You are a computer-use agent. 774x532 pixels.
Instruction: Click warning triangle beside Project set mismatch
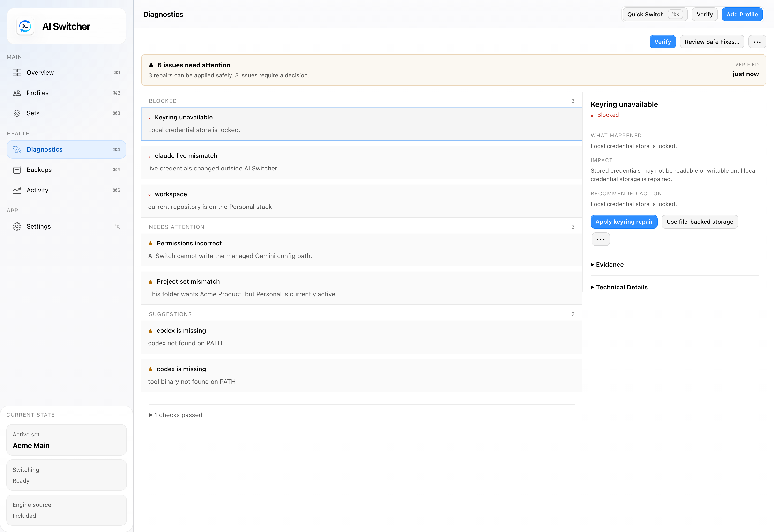point(150,282)
